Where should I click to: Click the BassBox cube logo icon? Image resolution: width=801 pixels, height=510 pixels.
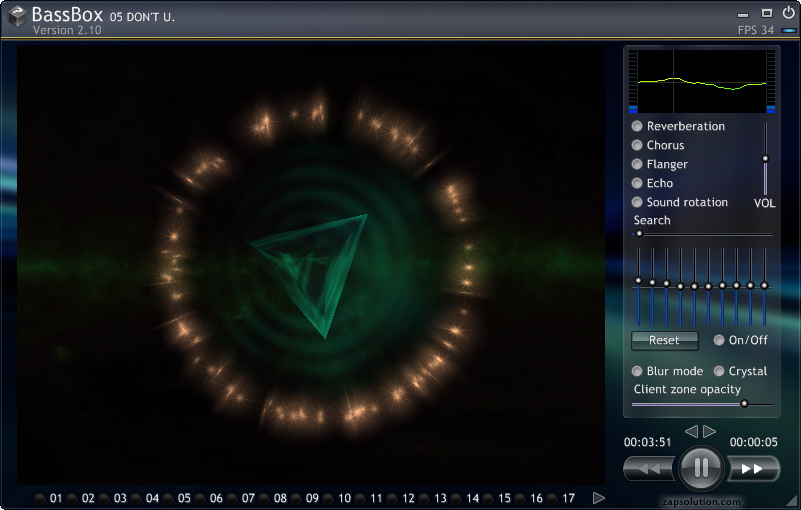coord(17,16)
